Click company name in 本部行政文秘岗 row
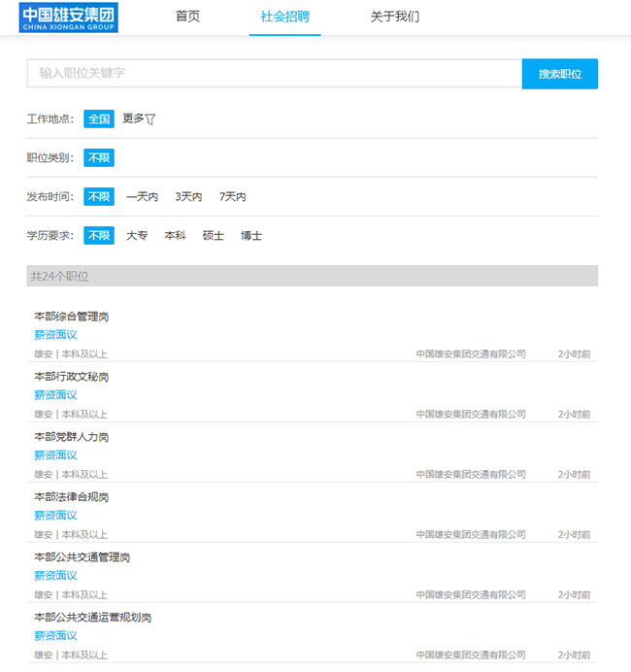 [471, 414]
